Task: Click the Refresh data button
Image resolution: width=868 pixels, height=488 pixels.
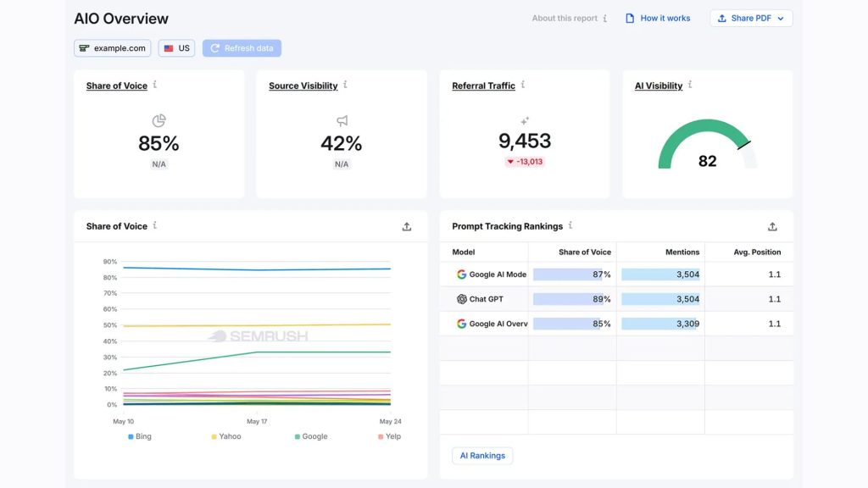Action: pos(242,48)
